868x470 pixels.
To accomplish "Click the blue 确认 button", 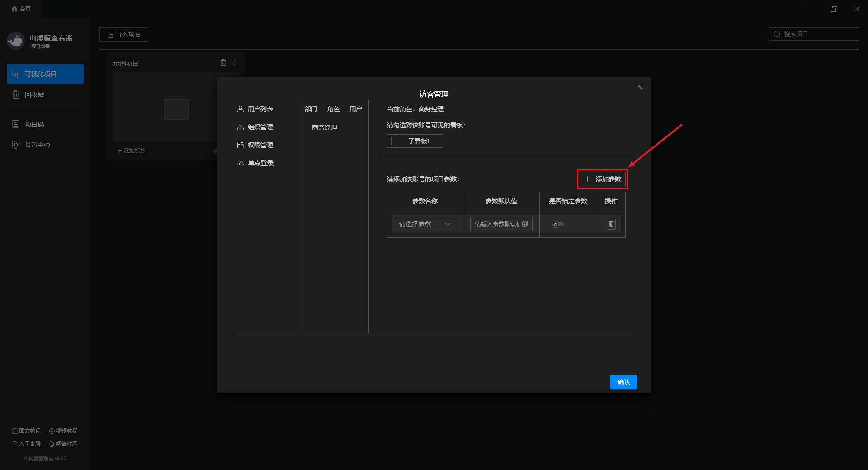I will (x=623, y=382).
